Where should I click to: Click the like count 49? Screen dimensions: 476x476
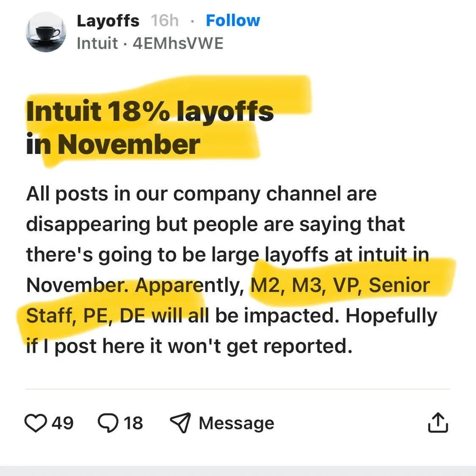point(63,423)
